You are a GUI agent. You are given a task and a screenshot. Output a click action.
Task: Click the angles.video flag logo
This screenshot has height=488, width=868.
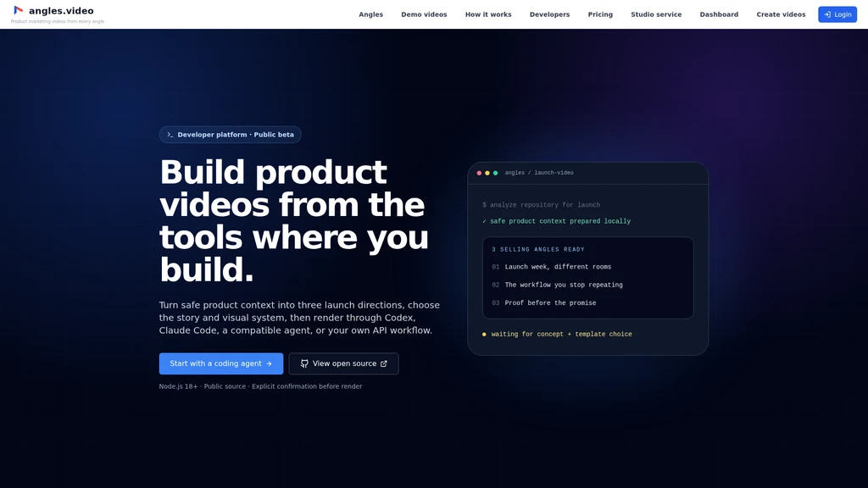(19, 10)
